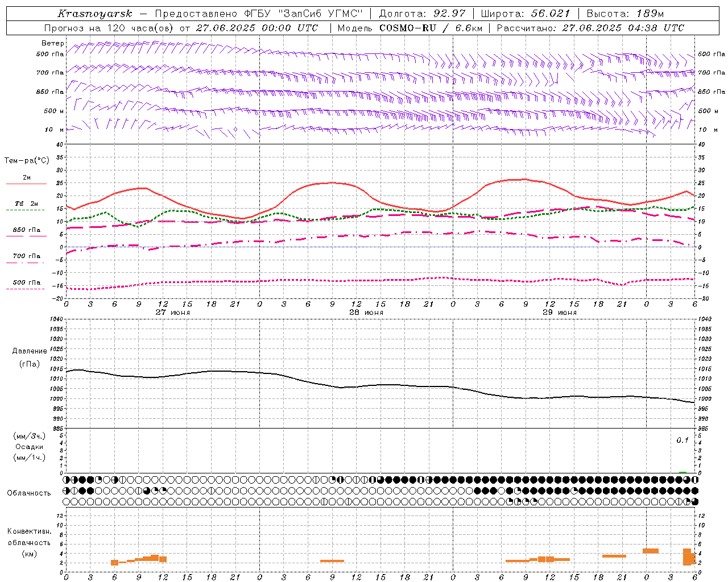Click the Тем-ра(°C) panel label
This screenshot has width=728, height=582.
(x=27, y=160)
